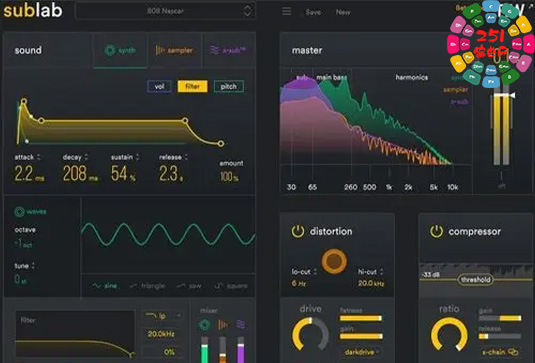Toggle the distortion power button
This screenshot has width=535, height=363.
298,231
